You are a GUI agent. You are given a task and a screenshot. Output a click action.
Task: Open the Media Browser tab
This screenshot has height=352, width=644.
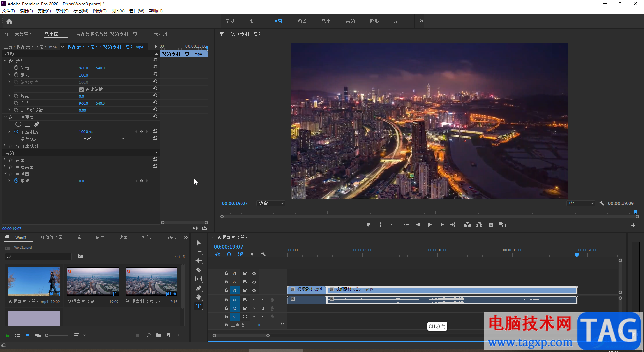point(52,237)
